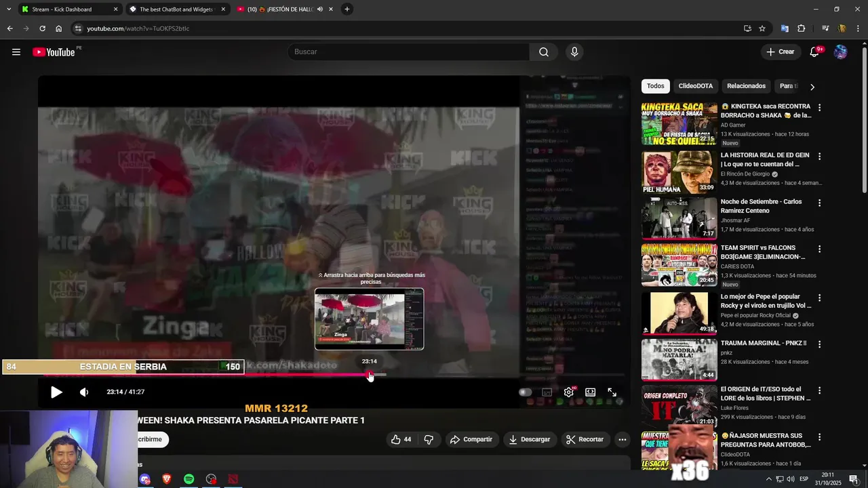The width and height of the screenshot is (868, 488).
Task: Open KINGTEKA SACA video thumbnail
Action: [x=679, y=124]
